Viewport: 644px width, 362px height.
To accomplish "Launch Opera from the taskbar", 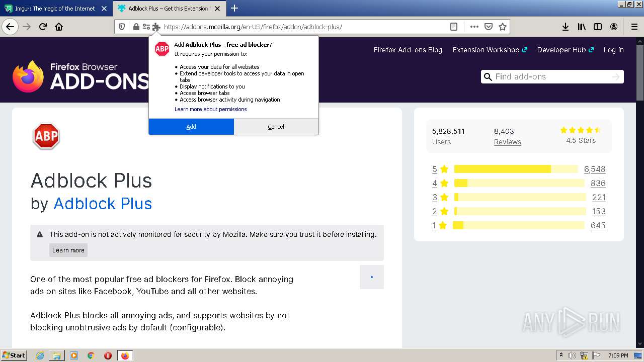I will coord(108,355).
